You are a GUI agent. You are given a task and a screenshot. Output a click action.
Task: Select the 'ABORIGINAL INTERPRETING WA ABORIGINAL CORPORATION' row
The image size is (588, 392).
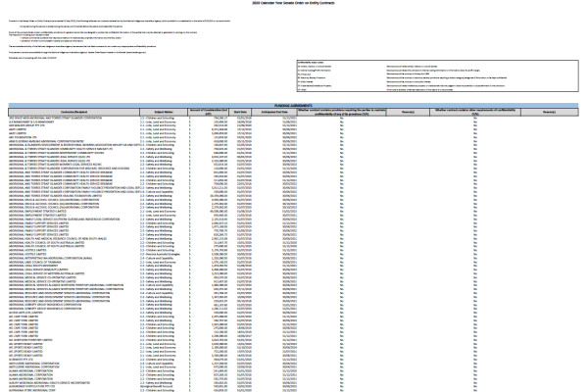click(293, 258)
